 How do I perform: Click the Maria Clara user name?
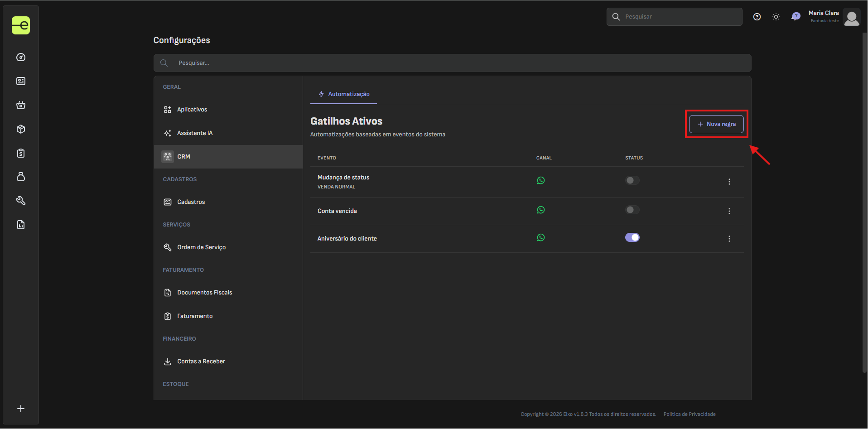[x=824, y=13]
